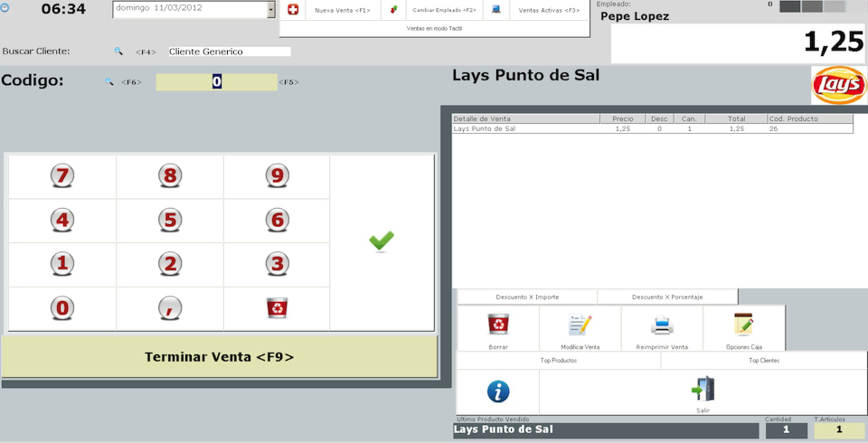Viewport: 868px width, 443px height.
Task: Focus the Codigo input field
Action: pos(217,82)
